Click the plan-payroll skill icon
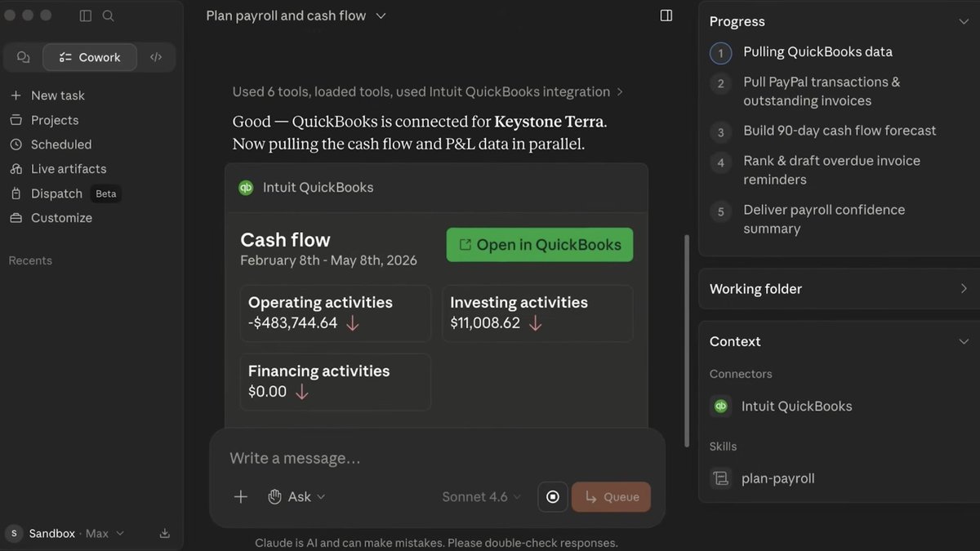The image size is (980, 551). 720,478
